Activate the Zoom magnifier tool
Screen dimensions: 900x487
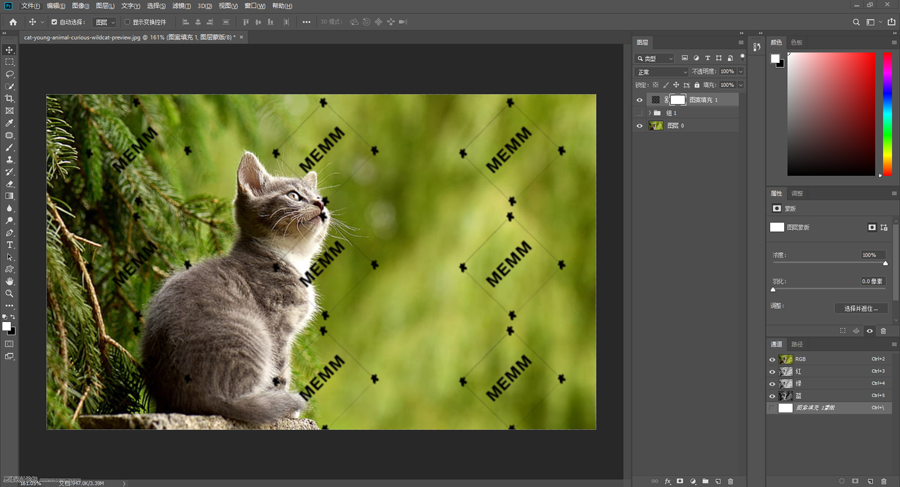(x=10, y=293)
